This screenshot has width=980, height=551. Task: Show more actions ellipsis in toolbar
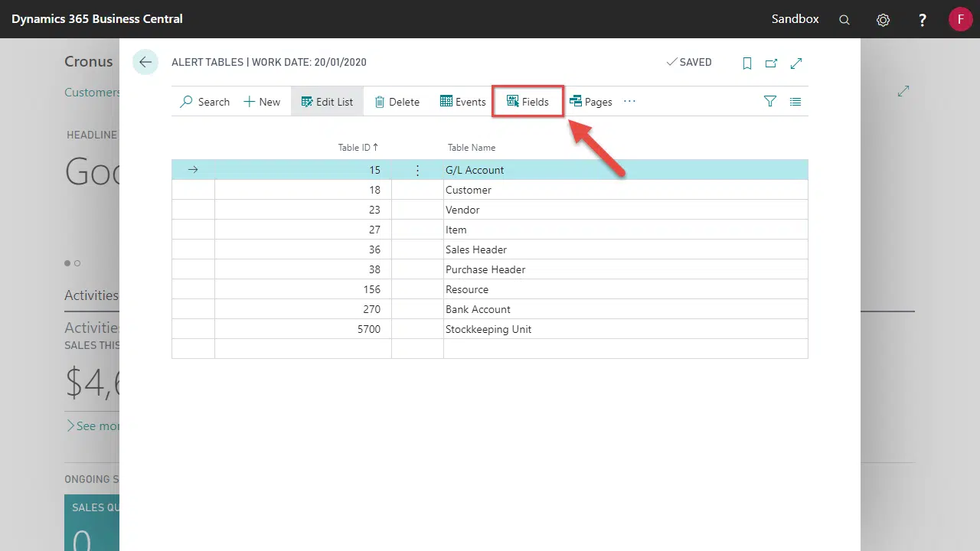[x=629, y=101]
